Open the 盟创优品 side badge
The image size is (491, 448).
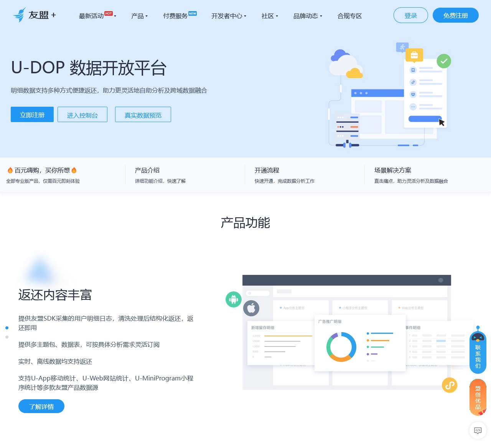click(x=478, y=397)
